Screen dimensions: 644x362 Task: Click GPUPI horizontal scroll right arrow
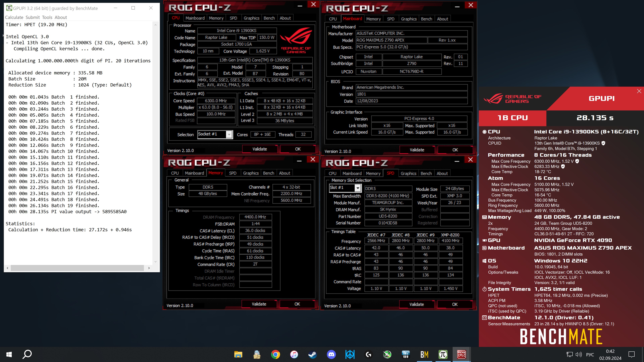(x=149, y=268)
